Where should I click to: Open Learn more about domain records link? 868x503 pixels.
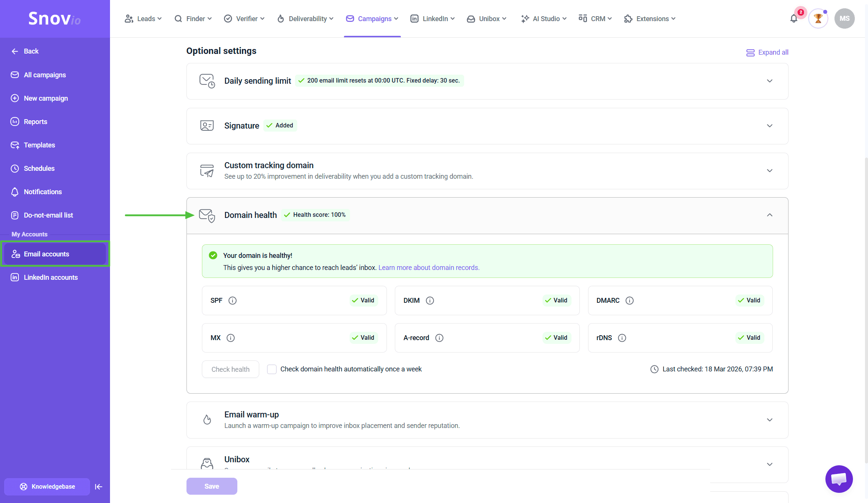pyautogui.click(x=429, y=267)
